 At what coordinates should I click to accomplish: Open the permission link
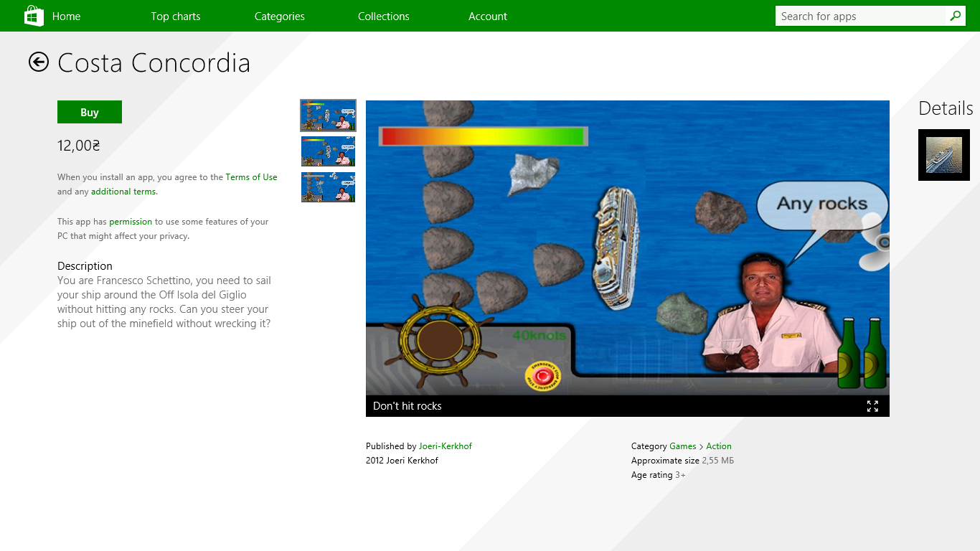coord(131,222)
